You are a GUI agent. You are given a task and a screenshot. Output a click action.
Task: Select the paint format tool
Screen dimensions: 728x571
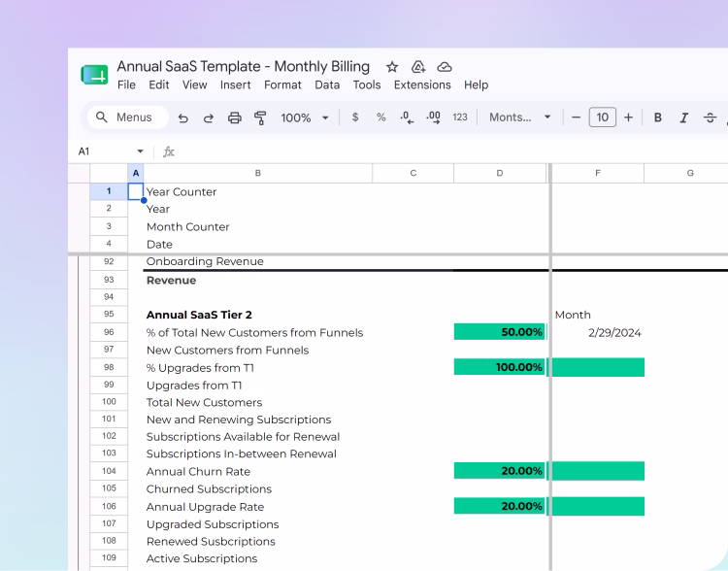coord(260,118)
